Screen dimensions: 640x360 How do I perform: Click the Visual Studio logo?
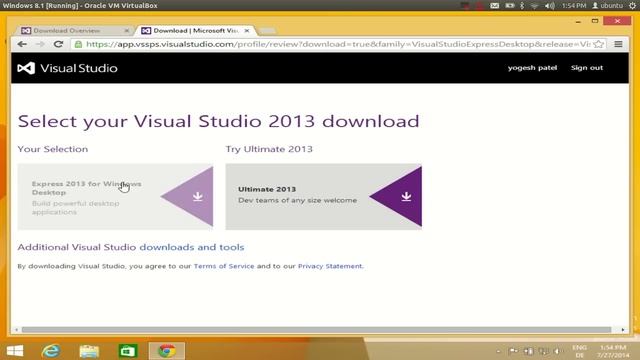tap(67, 68)
